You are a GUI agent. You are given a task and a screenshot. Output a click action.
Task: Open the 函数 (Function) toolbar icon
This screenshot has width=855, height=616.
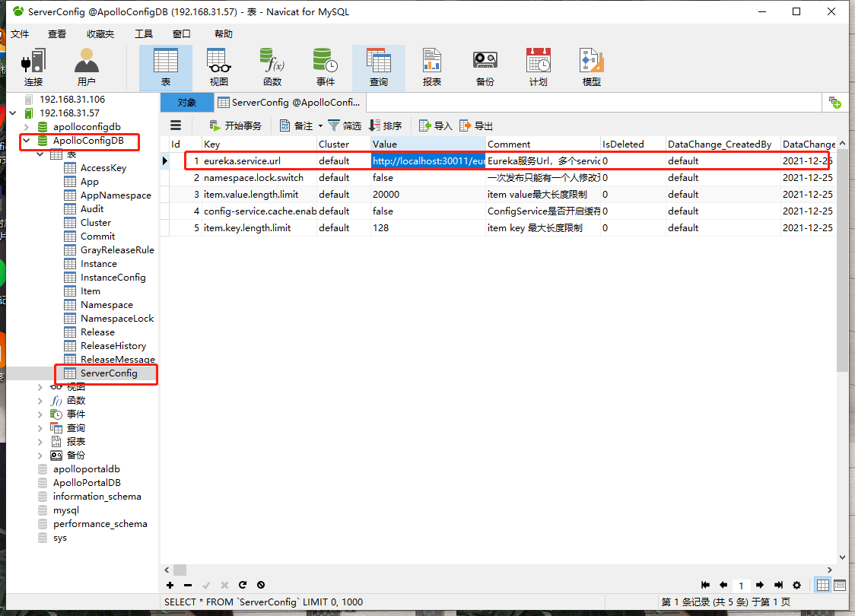point(272,67)
